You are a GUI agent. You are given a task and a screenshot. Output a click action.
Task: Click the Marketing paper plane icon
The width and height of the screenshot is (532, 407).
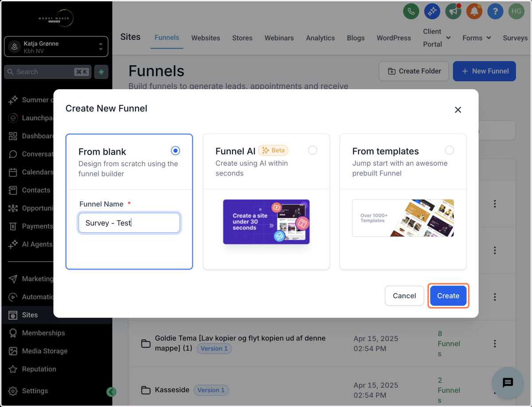coord(13,279)
